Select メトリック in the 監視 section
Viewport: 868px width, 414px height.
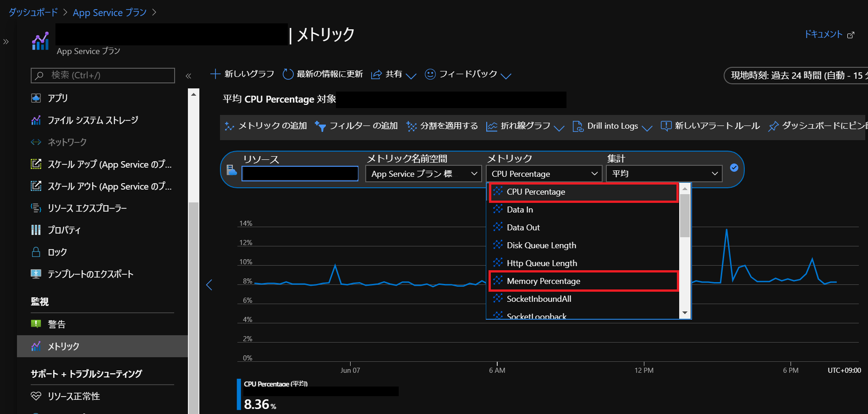point(102,346)
